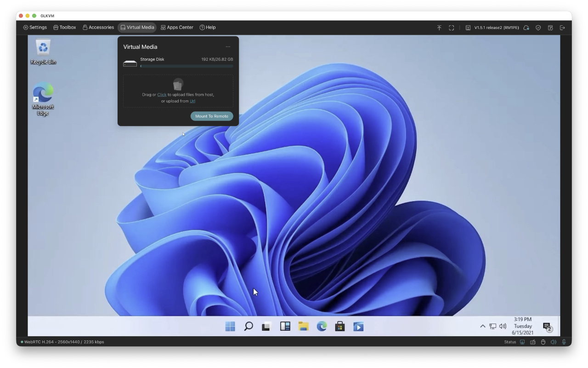Open the Settings menu

tap(35, 28)
